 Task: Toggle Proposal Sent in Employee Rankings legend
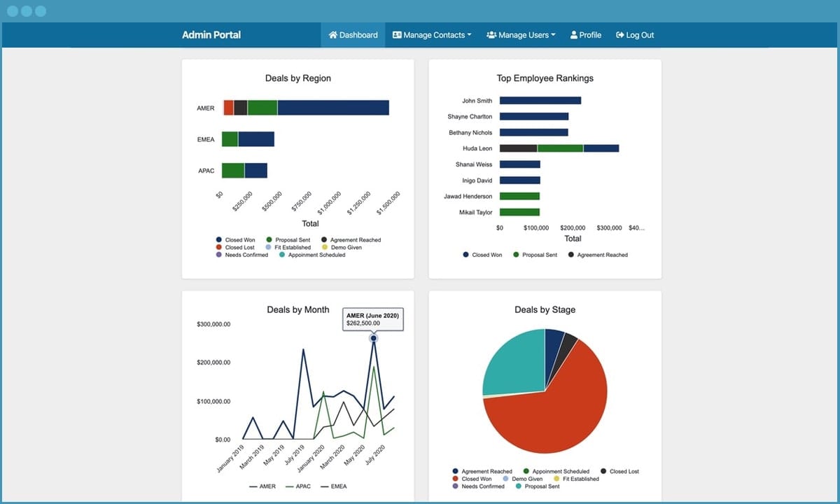[535, 255]
